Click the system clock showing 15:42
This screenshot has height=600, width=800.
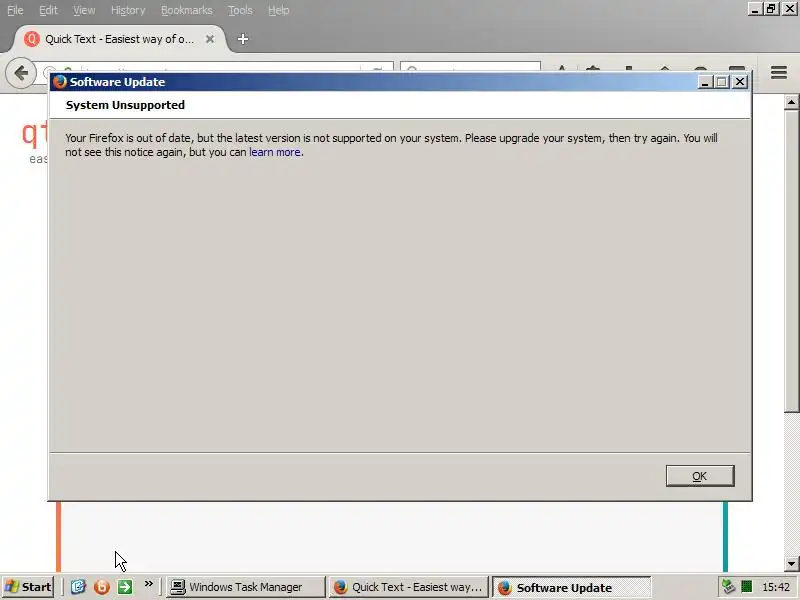pos(776,587)
